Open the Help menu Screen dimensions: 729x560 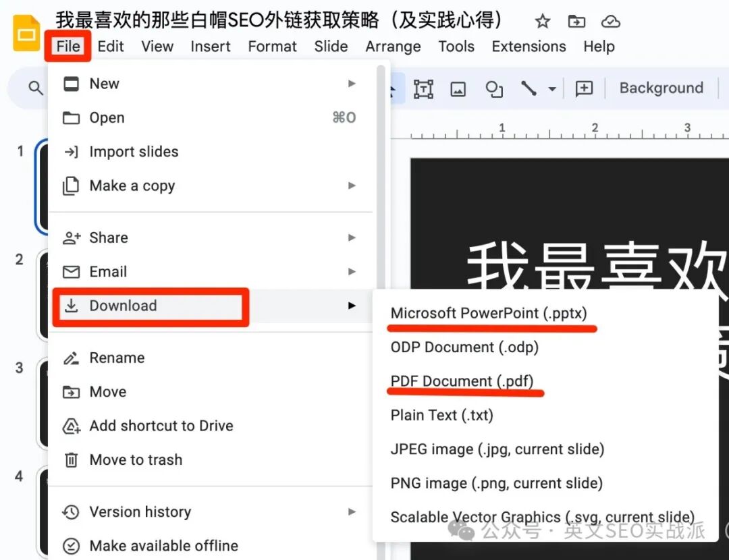point(599,46)
